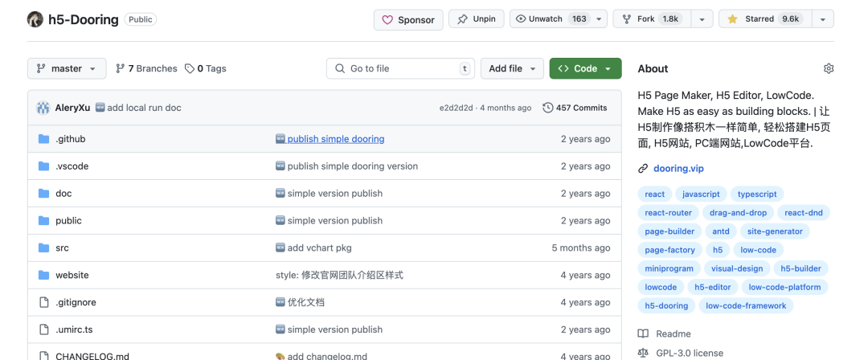868x360 pixels.
Task: View the 457 Commits history
Action: point(575,108)
